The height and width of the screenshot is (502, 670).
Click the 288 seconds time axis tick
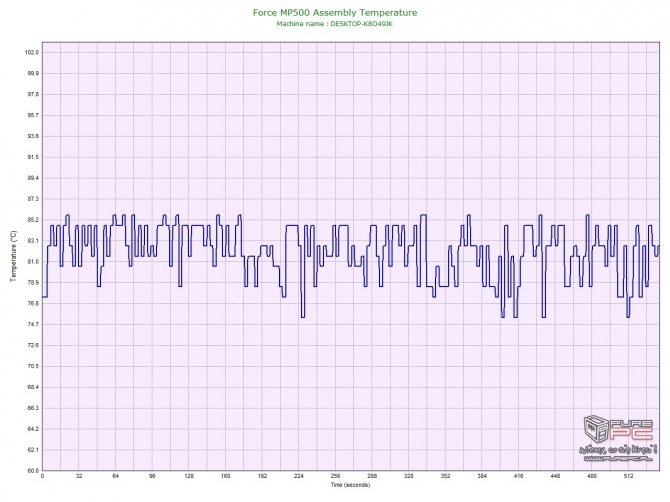coord(372,476)
